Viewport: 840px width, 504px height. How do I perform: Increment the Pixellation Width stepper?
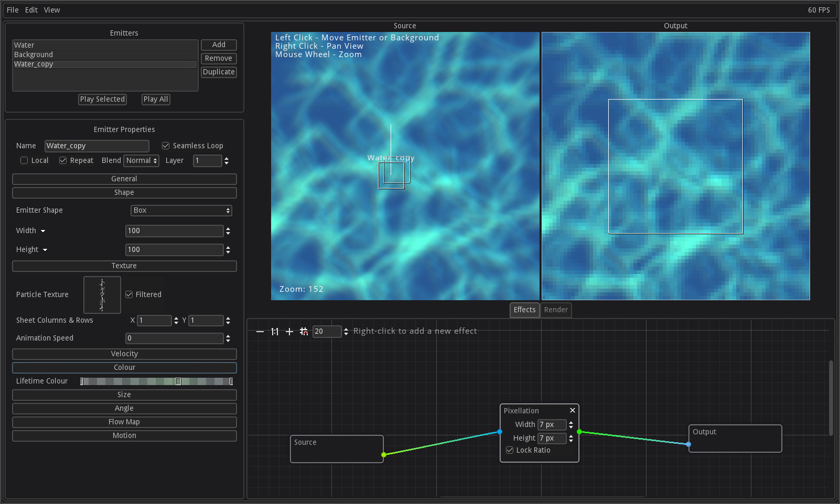[x=571, y=422]
